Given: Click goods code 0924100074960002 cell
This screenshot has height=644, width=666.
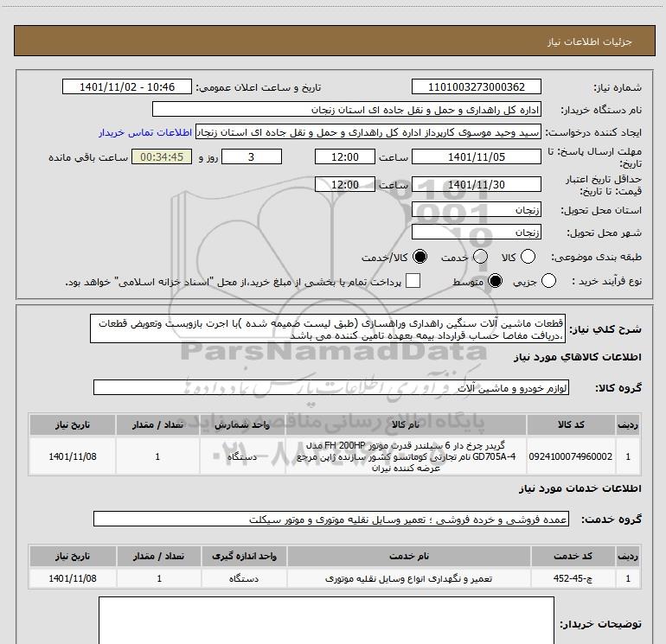Looking at the screenshot, I should (571, 456).
